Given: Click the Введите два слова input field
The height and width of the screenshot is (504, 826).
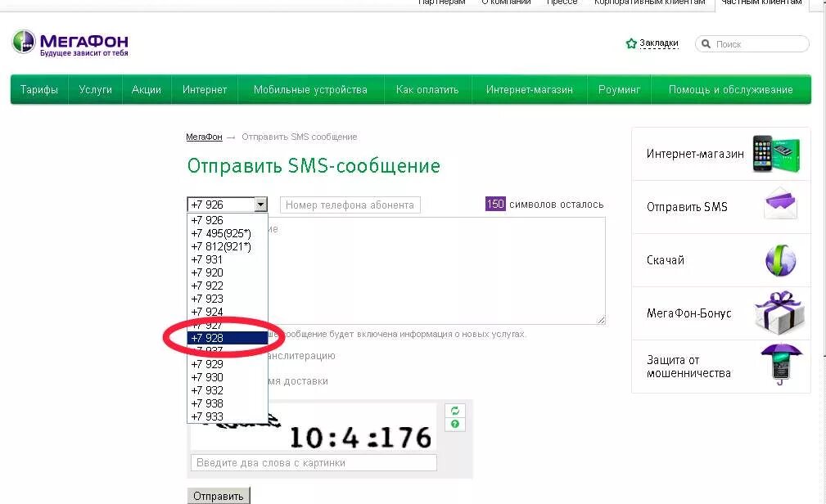Looking at the screenshot, I should coord(315,462).
